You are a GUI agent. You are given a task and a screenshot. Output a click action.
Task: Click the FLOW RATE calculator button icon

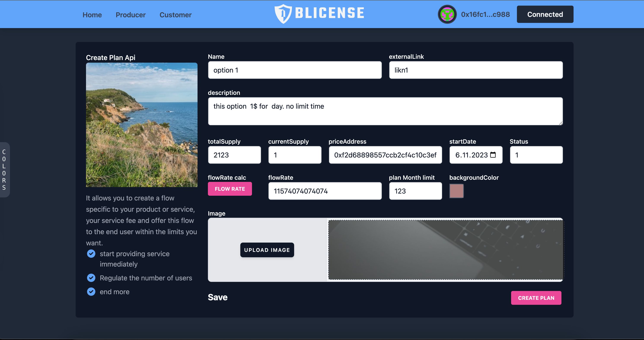[x=230, y=189]
